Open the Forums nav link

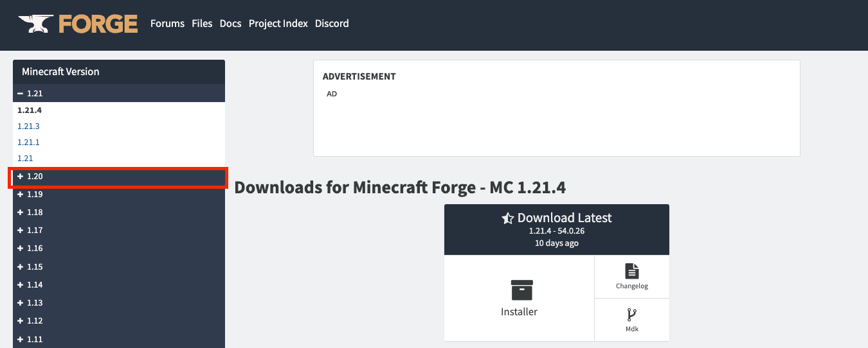point(167,24)
